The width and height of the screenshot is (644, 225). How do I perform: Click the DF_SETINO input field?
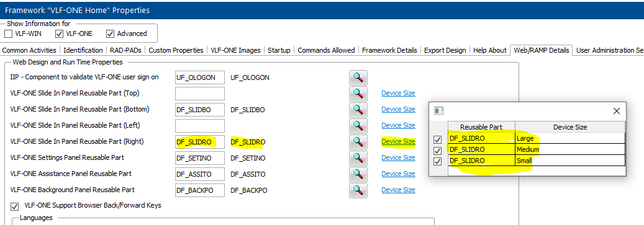pos(200,158)
